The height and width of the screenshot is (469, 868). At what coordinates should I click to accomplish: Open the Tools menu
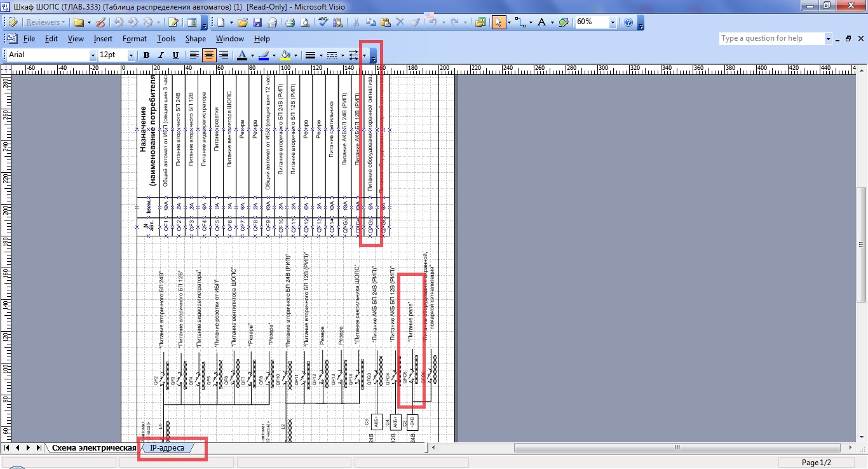pos(166,39)
